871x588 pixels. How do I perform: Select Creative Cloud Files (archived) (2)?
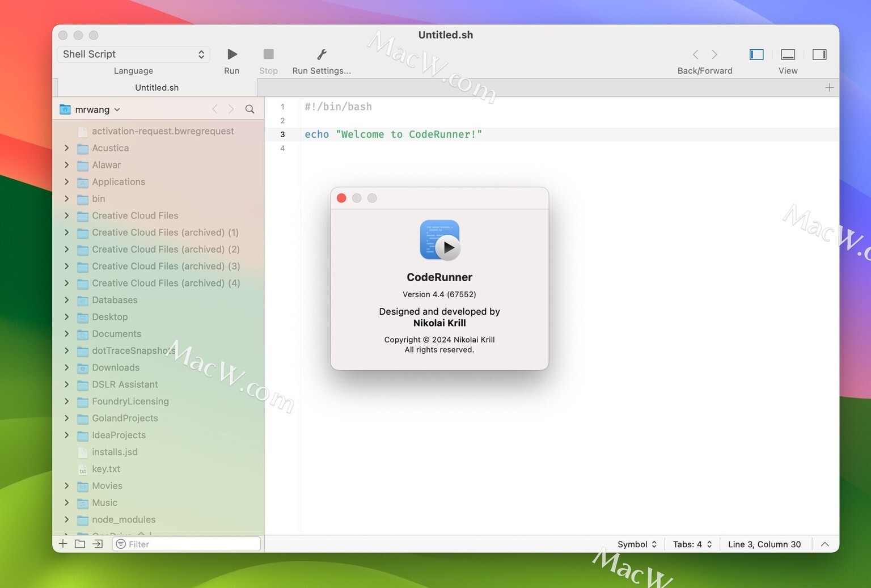pyautogui.click(x=166, y=249)
